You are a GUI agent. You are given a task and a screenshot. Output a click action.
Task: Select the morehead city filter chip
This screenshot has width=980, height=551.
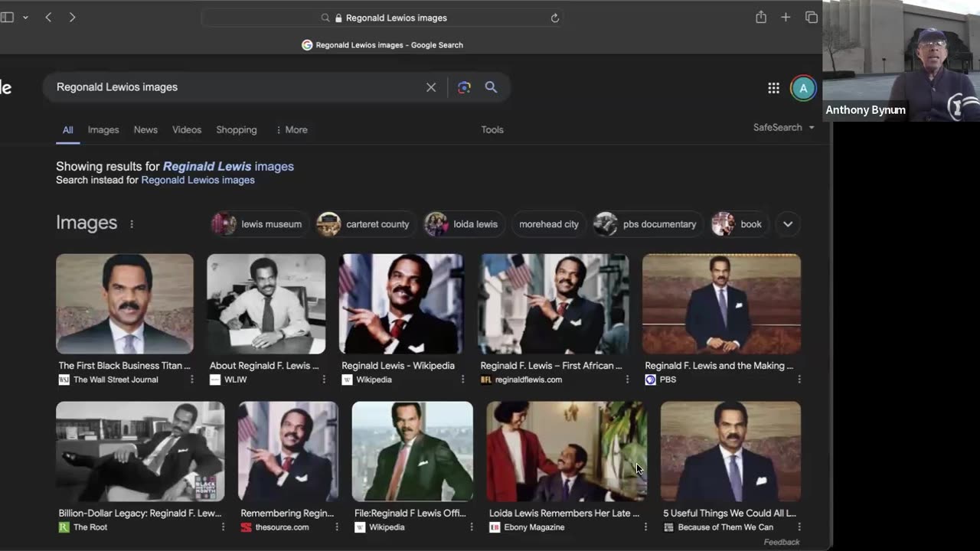pyautogui.click(x=549, y=224)
